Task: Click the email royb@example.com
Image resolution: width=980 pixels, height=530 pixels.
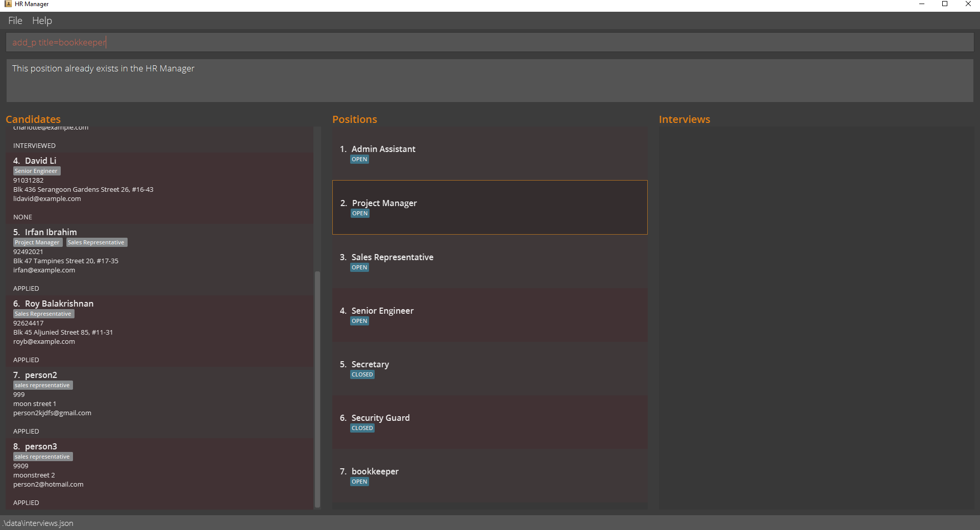Action: point(44,342)
